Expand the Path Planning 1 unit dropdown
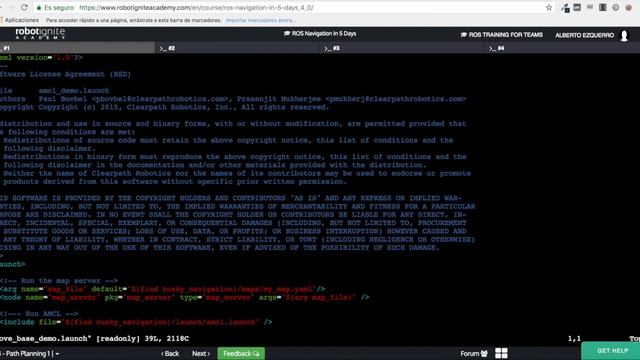640x360 pixels. [x=30, y=354]
